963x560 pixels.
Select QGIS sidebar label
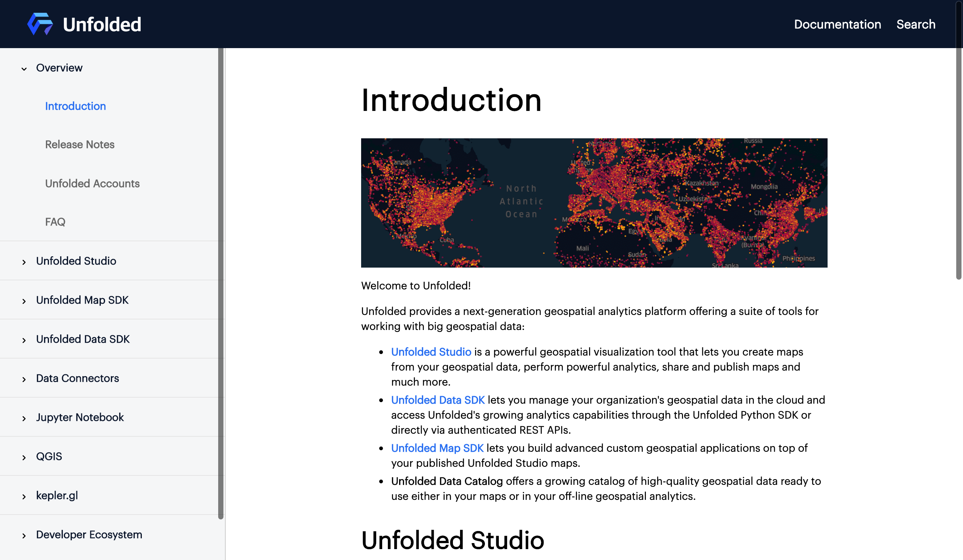click(49, 456)
